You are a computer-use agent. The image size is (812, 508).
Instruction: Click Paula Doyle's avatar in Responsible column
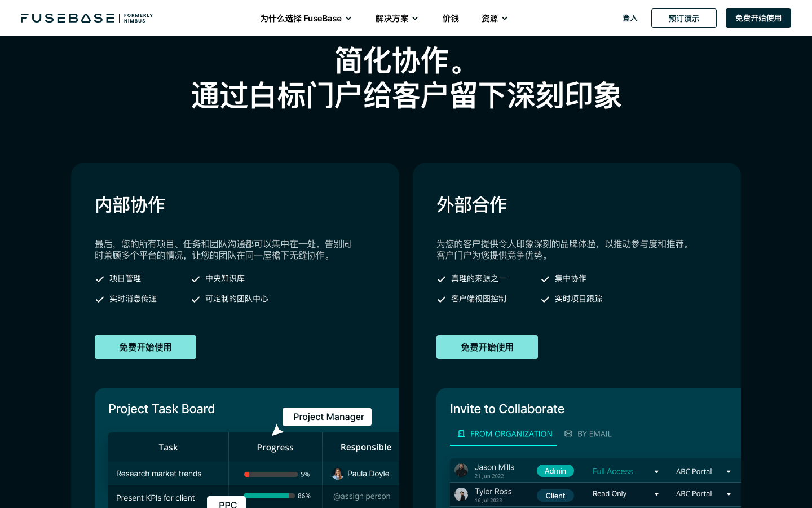click(x=338, y=474)
